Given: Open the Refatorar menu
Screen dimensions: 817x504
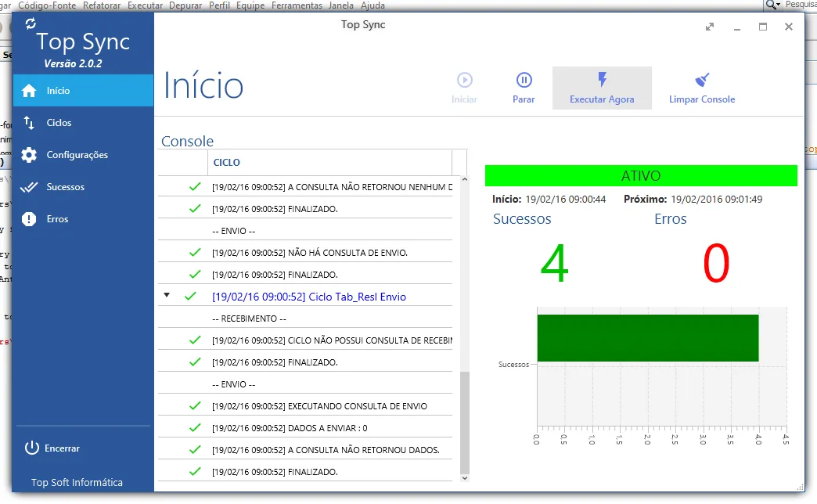Looking at the screenshot, I should click(103, 5).
